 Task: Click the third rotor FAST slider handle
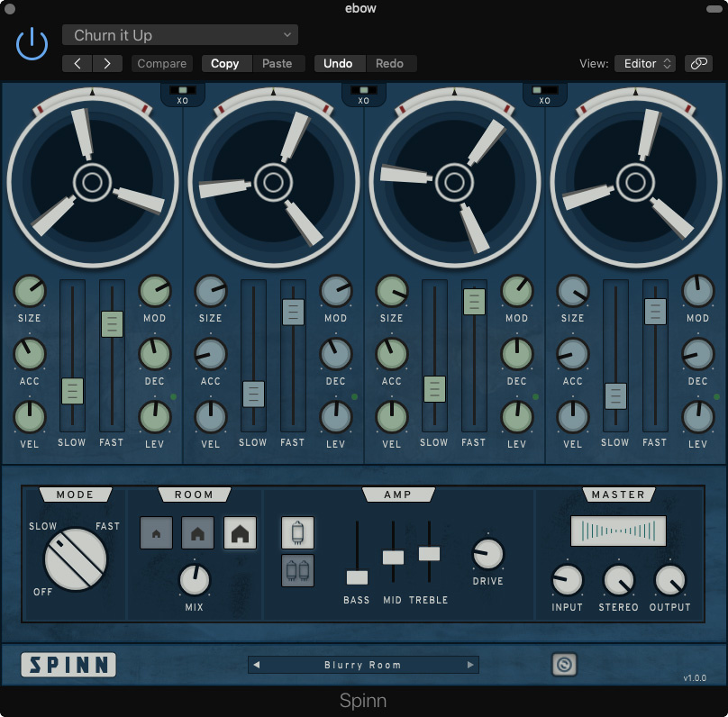pos(474,302)
